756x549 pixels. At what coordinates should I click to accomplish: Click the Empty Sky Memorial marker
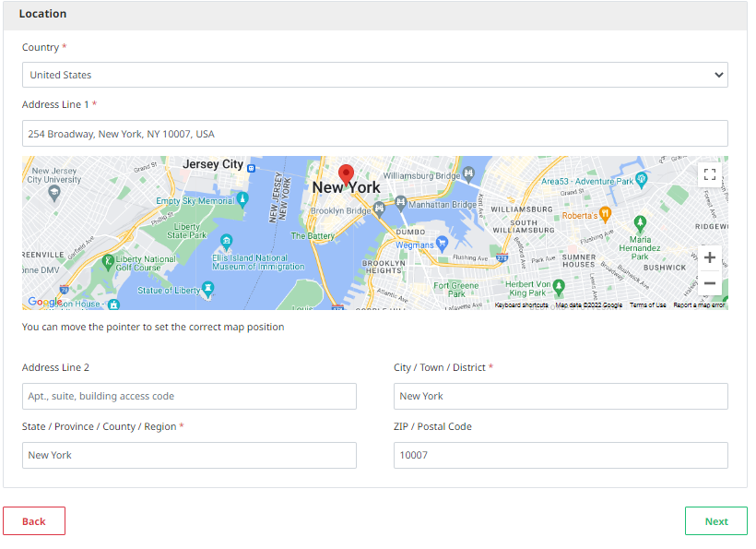pyautogui.click(x=242, y=199)
